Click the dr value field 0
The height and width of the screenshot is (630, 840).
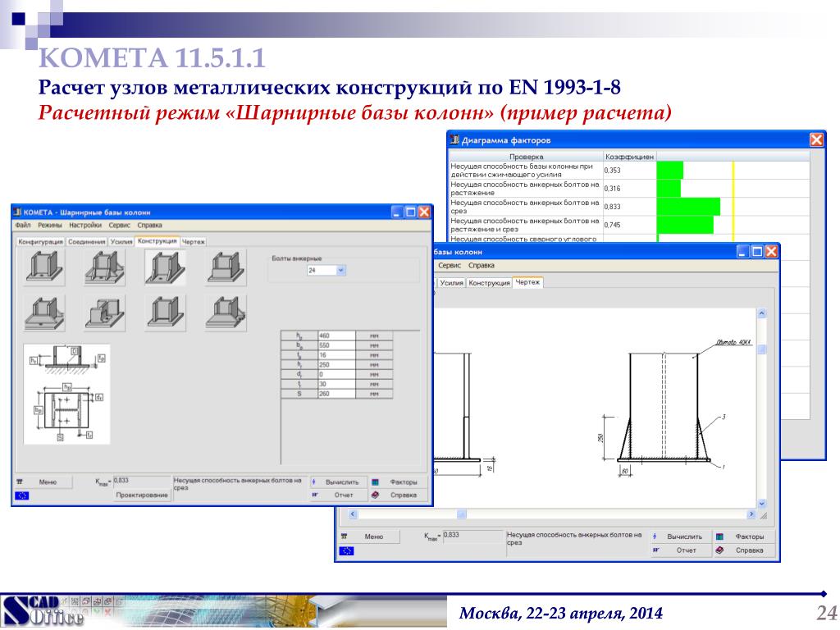pyautogui.click(x=336, y=374)
